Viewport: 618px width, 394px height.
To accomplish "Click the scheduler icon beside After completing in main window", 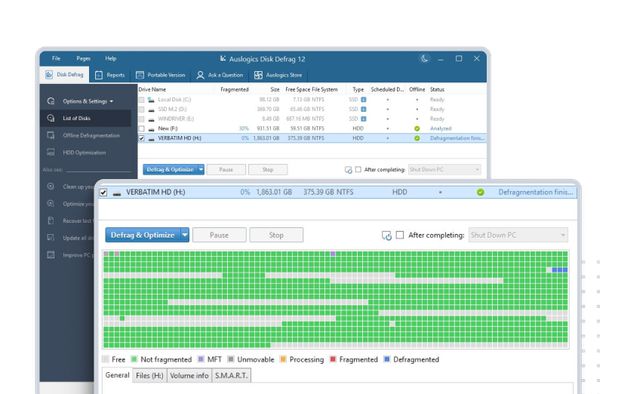I will (348, 170).
